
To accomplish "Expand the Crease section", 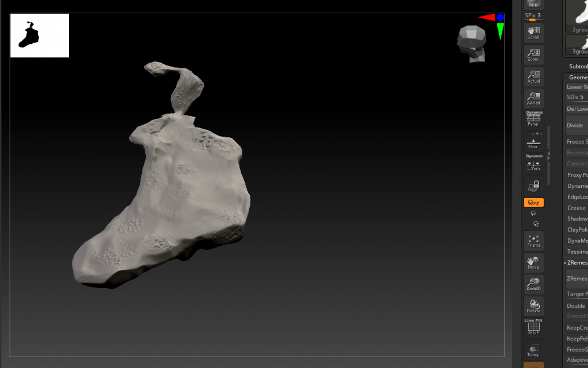I will [577, 208].
